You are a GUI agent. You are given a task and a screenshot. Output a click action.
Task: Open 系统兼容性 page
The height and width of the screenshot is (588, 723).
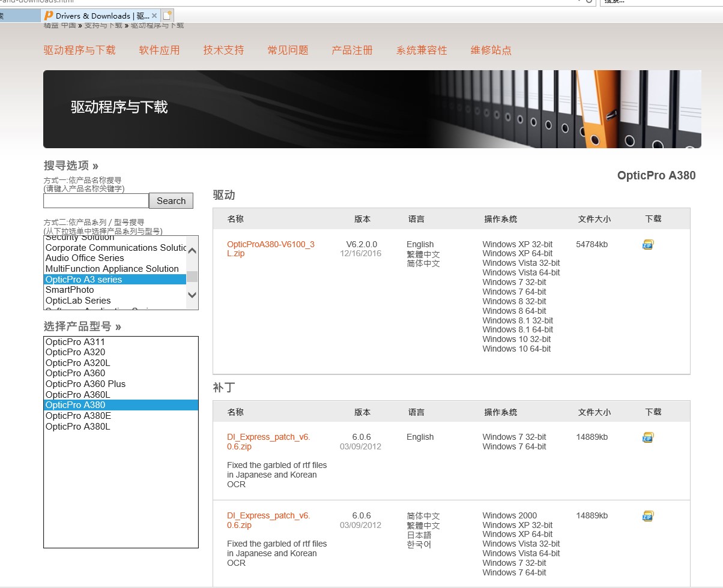422,50
